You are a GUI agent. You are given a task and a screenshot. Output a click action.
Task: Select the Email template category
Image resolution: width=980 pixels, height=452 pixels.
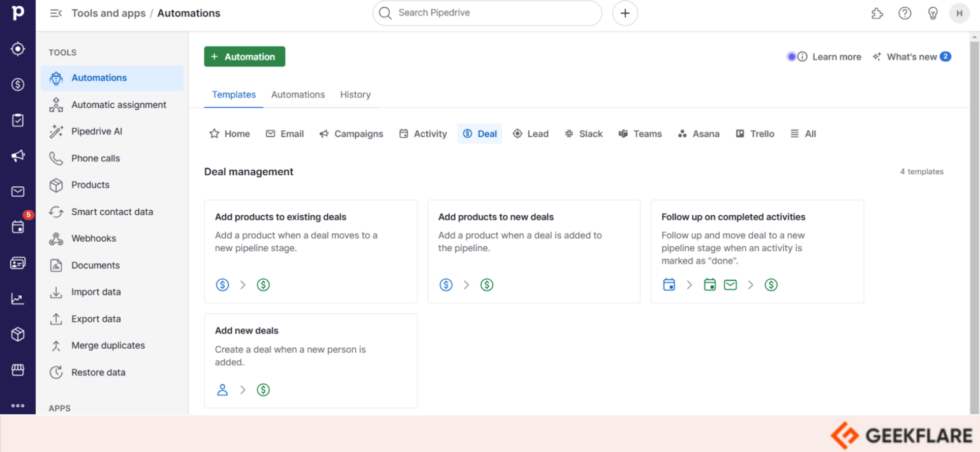[x=285, y=134]
